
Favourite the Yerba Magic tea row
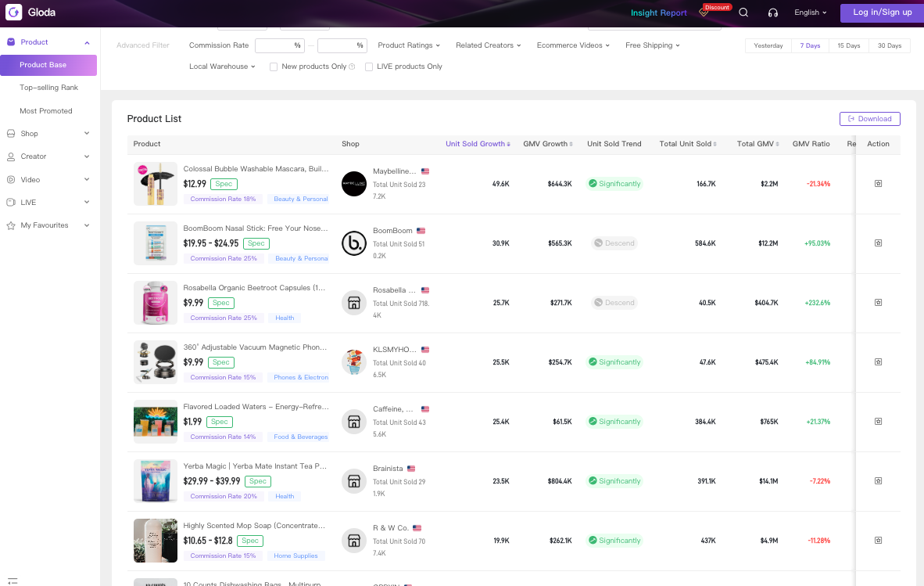[x=878, y=481]
